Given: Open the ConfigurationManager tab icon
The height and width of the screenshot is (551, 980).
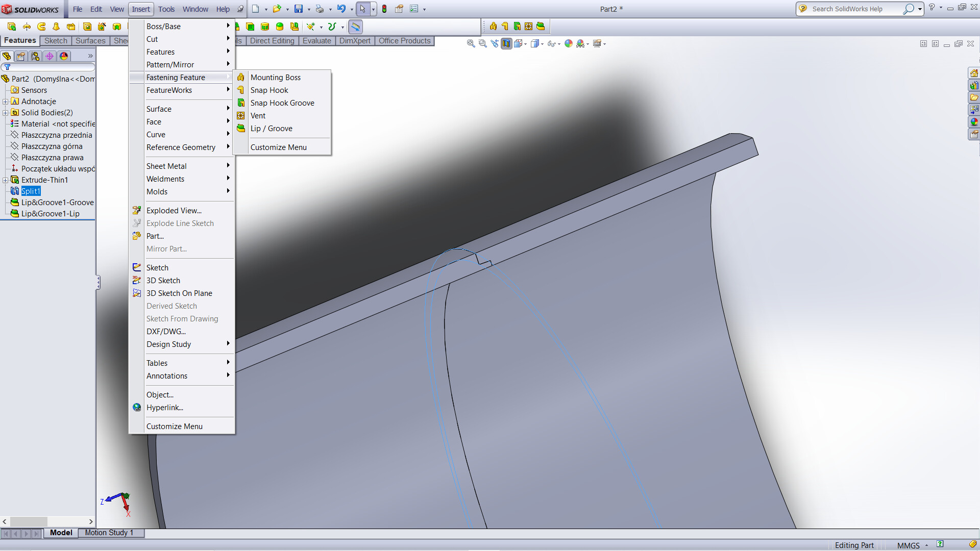Looking at the screenshot, I should point(35,56).
